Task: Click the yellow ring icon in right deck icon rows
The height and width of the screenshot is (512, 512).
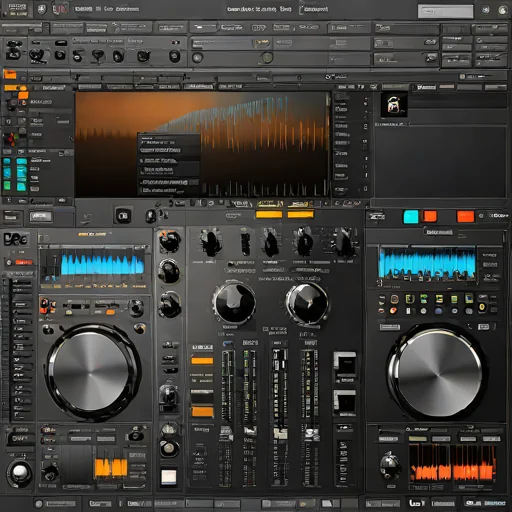Action: point(482,307)
